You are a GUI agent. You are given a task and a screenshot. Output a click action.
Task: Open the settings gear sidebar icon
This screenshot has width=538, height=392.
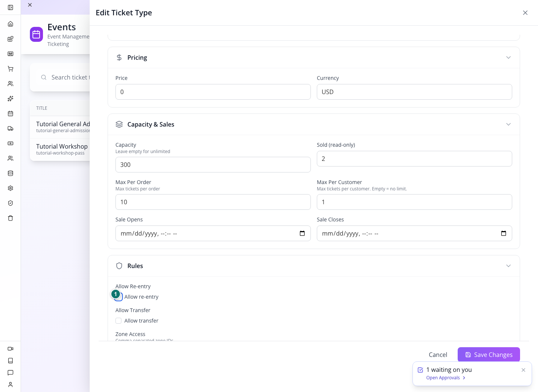[x=10, y=188]
